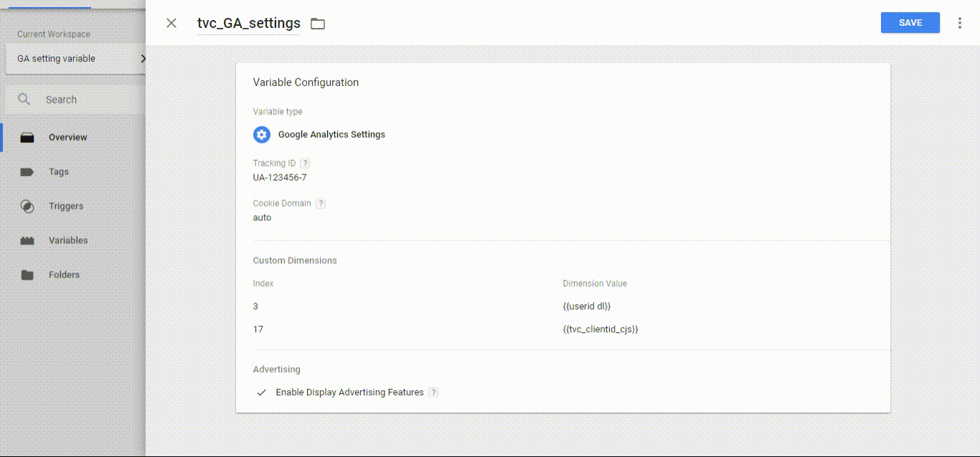Edit the variable name tvc_GA_settings
Screen dimensions: 980x457
248,23
